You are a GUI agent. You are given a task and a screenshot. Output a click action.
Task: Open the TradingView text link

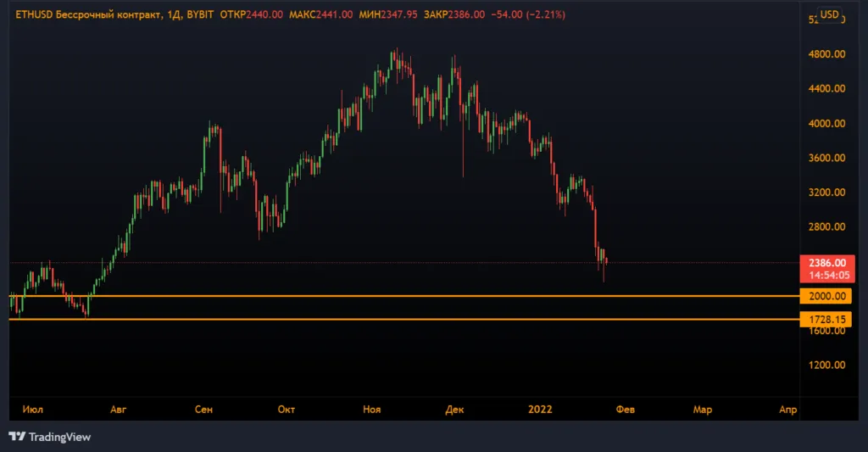(x=60, y=437)
